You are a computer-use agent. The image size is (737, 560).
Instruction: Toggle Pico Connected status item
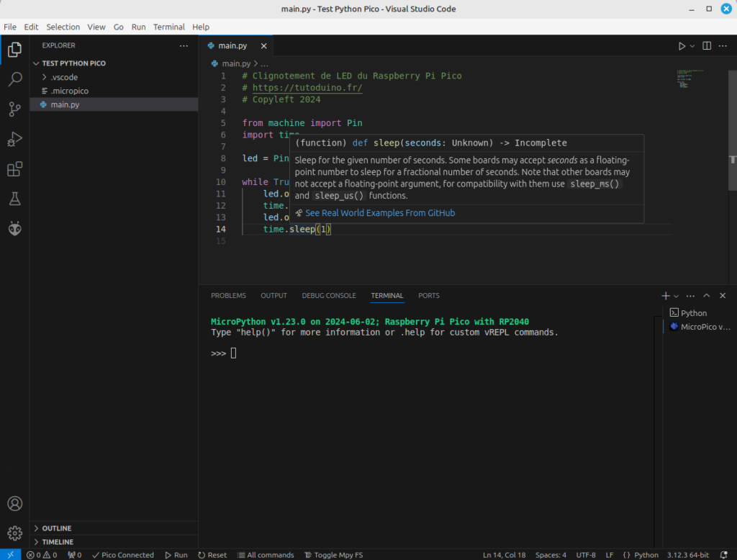click(123, 555)
